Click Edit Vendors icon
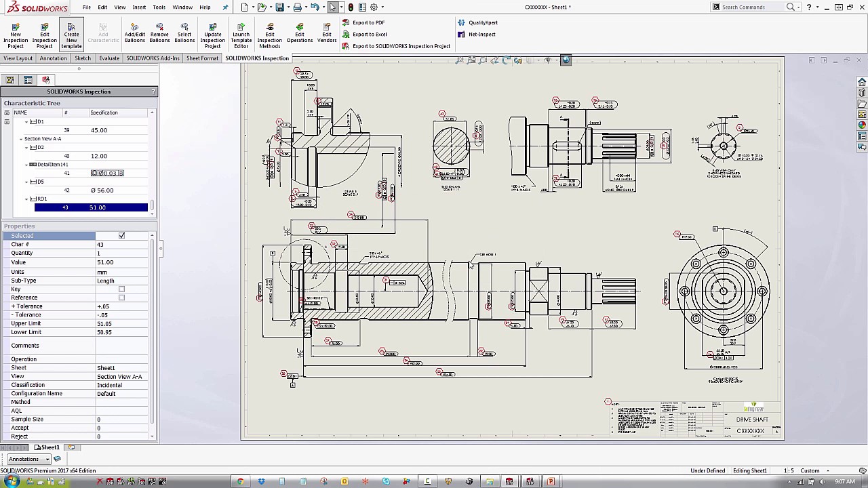 [327, 33]
